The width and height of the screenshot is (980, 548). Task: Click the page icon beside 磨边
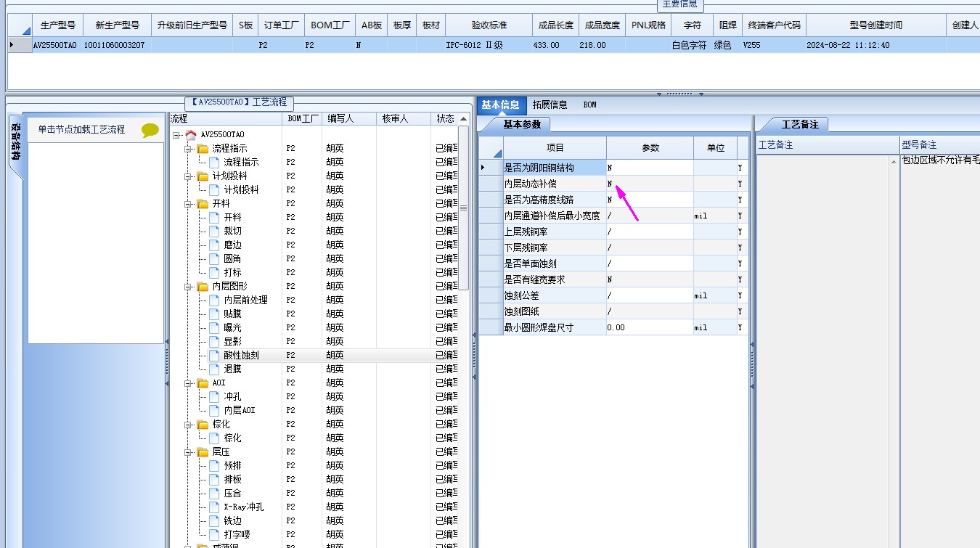[x=214, y=245]
